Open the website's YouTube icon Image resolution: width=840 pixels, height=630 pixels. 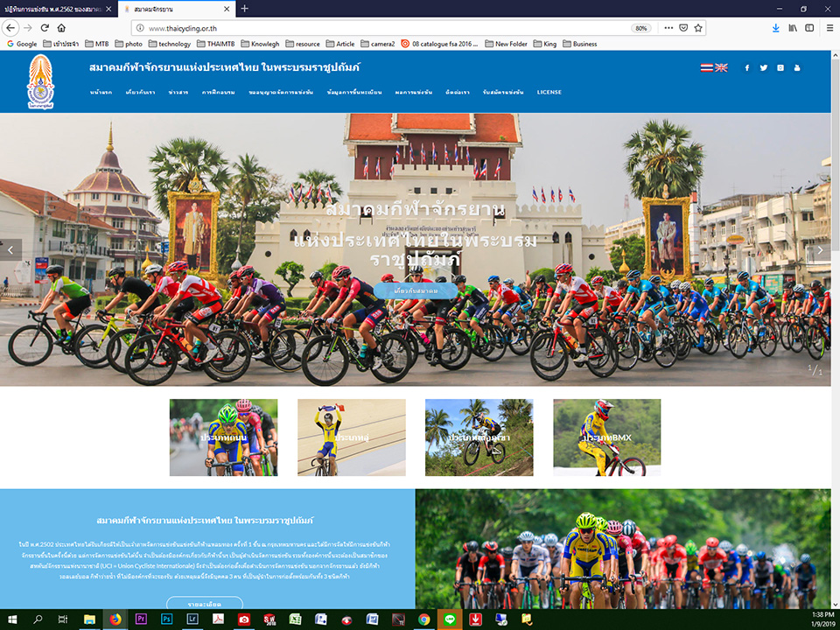click(797, 68)
